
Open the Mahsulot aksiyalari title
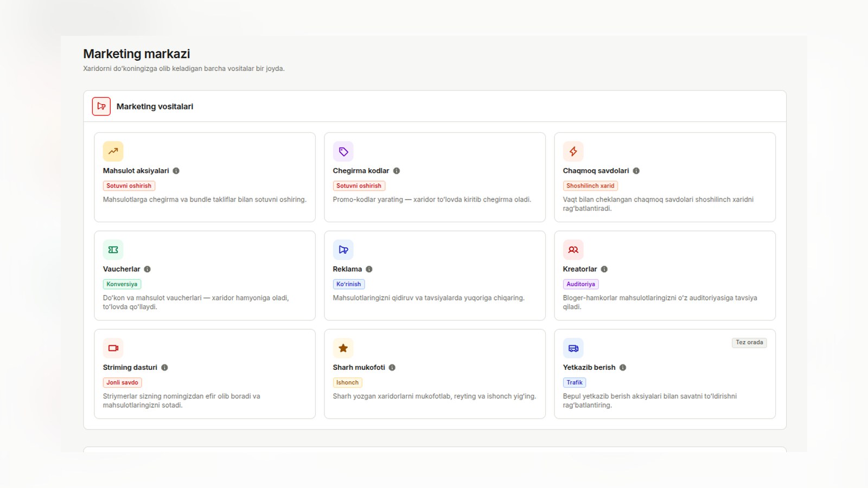[x=136, y=171]
